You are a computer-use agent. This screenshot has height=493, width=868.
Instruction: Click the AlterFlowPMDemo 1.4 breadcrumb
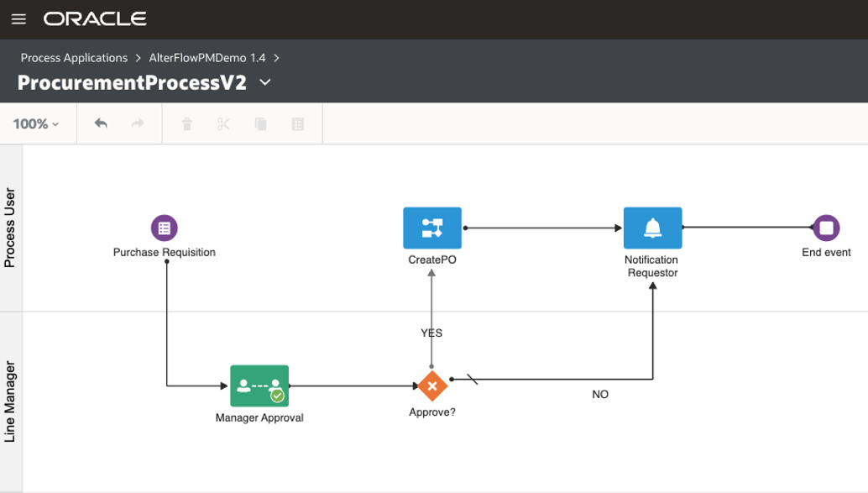coord(206,58)
